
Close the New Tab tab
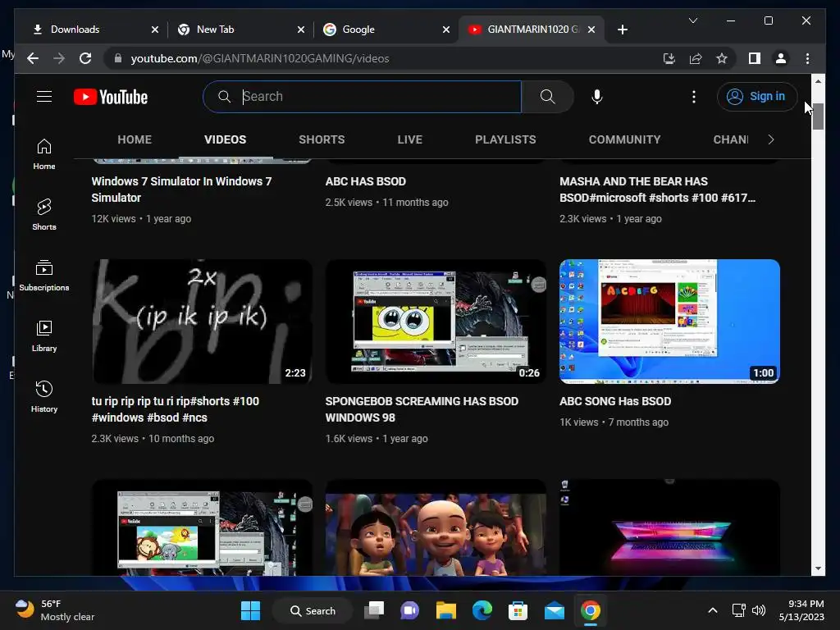click(300, 30)
